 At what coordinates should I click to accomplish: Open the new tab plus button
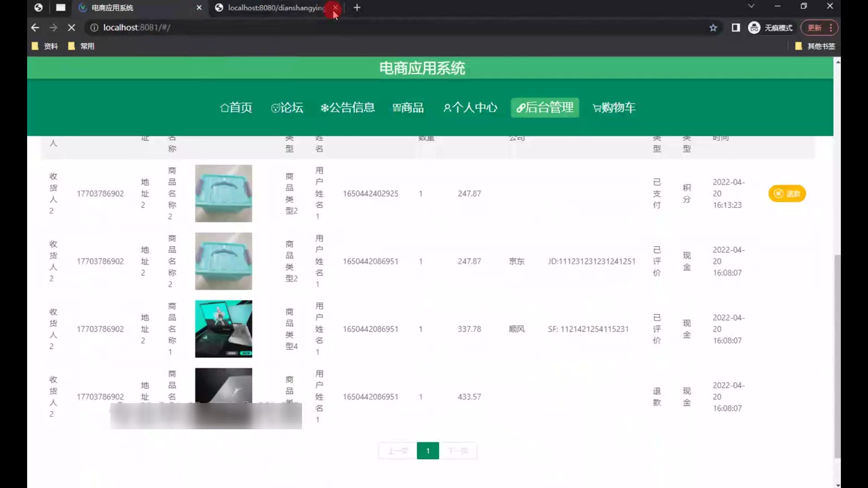click(x=357, y=8)
